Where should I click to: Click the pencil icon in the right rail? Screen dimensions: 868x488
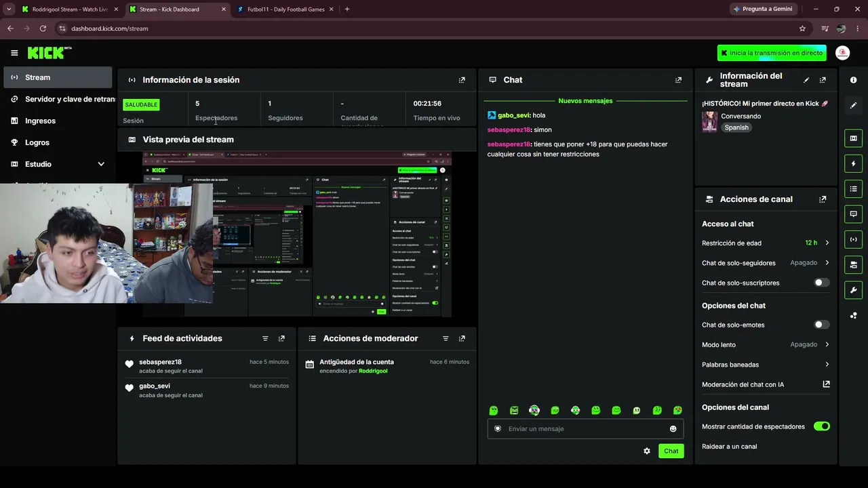coord(853,105)
